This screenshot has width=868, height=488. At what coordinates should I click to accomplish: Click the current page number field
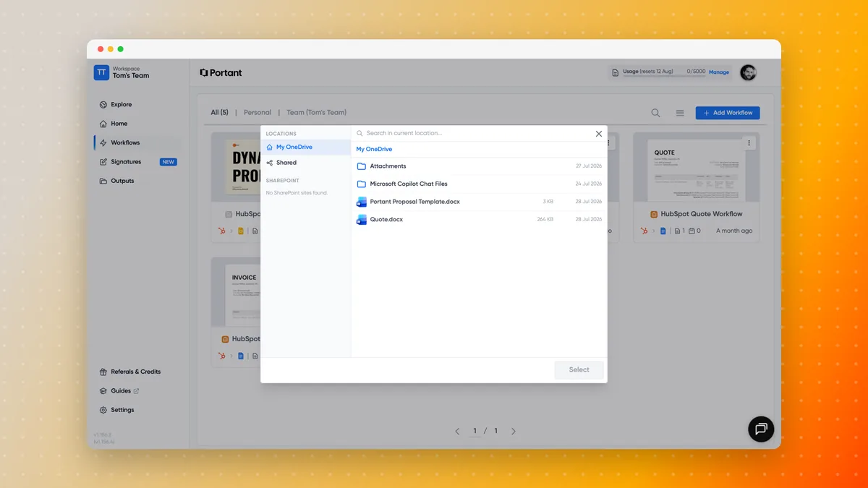click(475, 431)
